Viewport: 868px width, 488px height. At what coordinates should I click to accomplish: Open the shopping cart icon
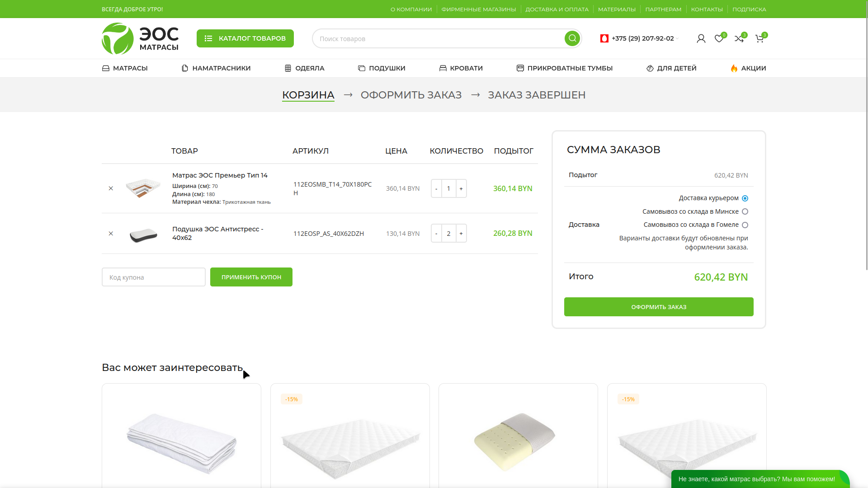pos(759,39)
